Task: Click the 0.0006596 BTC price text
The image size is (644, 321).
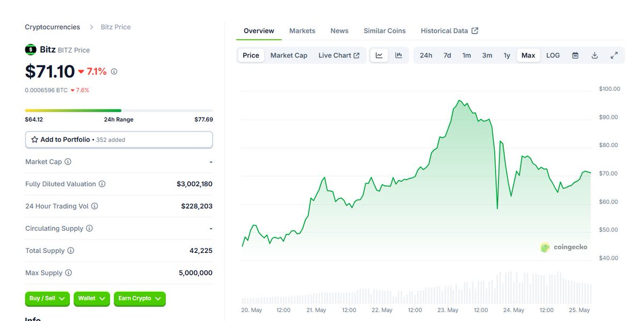Action: (46, 90)
